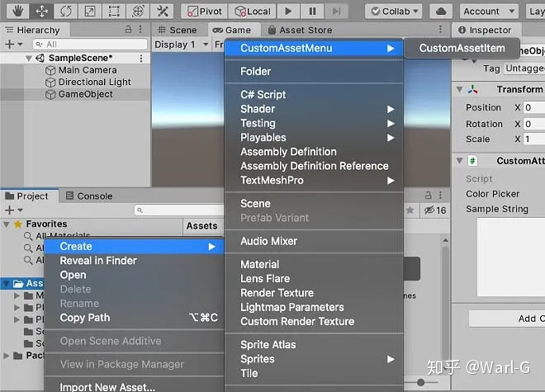Switch to the Asset Store tab
Viewport: 545px width, 392px height.
[301, 31]
